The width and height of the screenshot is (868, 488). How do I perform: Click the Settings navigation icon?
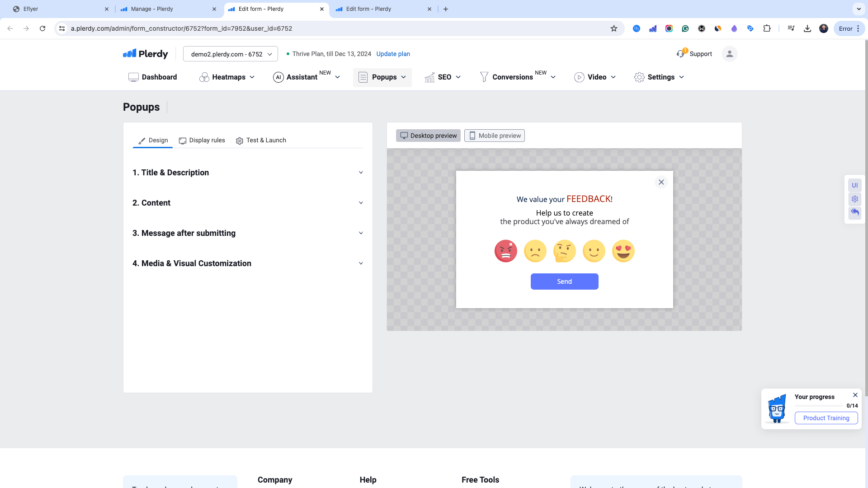pyautogui.click(x=638, y=77)
